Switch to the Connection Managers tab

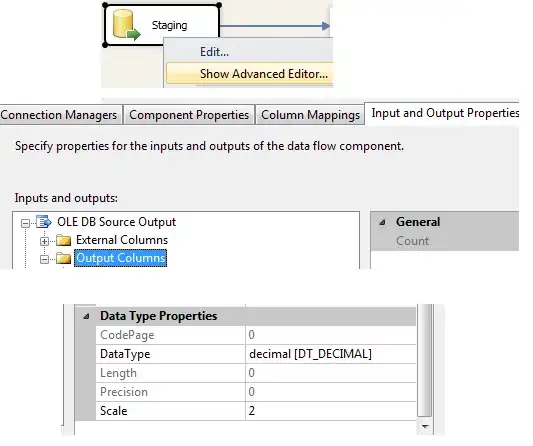pos(60,115)
